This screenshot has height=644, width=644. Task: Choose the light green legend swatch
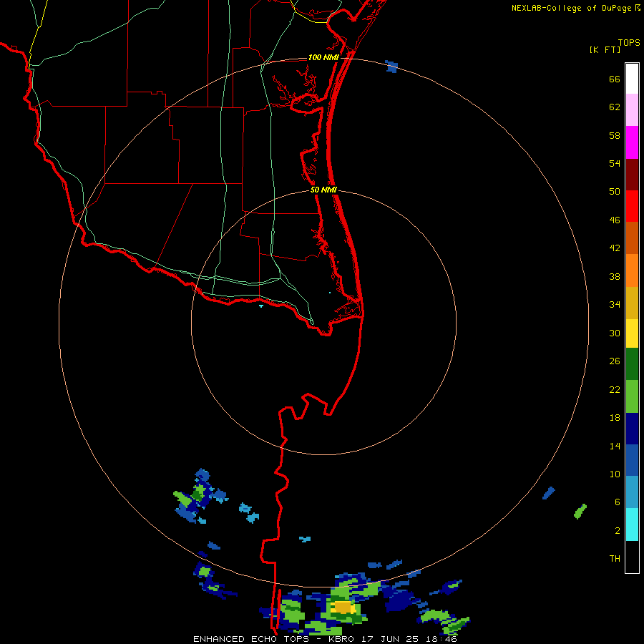coord(632,396)
